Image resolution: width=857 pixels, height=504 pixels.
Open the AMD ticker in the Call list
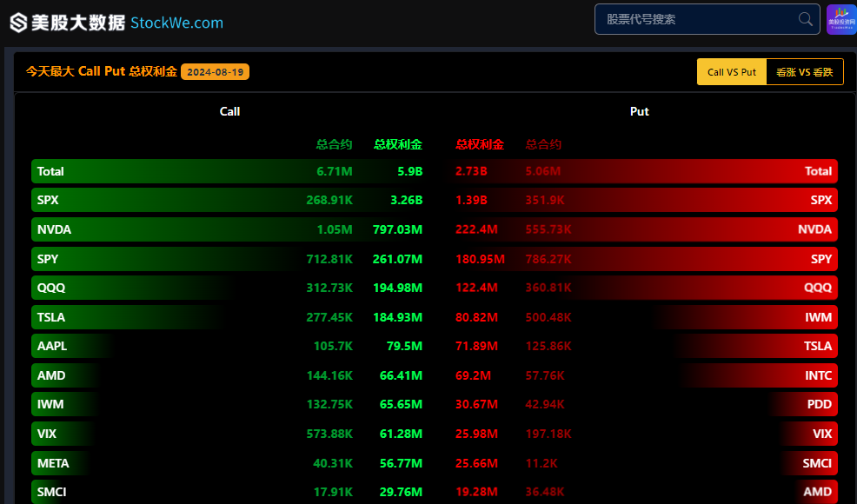[x=51, y=375]
